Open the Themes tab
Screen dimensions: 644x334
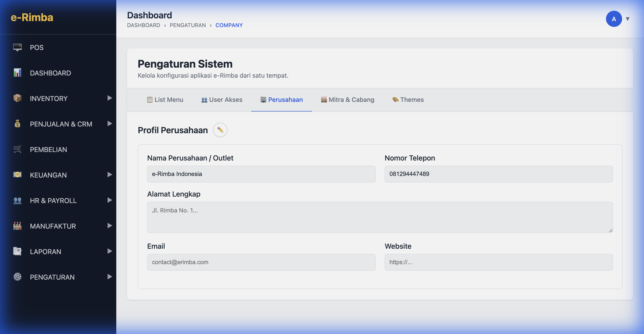pyautogui.click(x=408, y=100)
